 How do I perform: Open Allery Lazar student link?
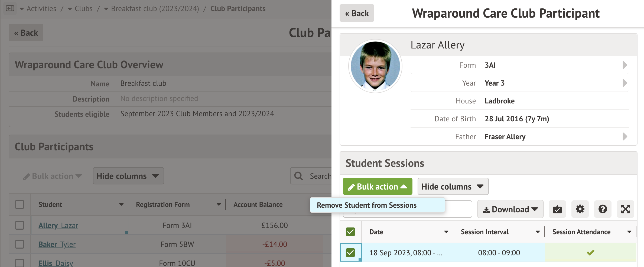pyautogui.click(x=58, y=225)
